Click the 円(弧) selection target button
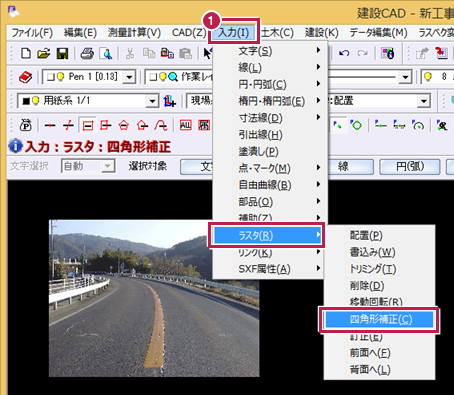 (x=410, y=167)
